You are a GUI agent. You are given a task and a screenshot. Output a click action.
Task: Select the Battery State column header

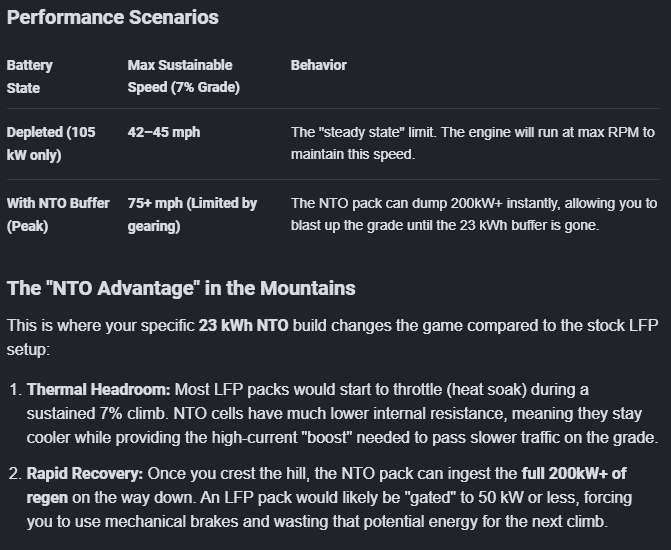point(30,76)
